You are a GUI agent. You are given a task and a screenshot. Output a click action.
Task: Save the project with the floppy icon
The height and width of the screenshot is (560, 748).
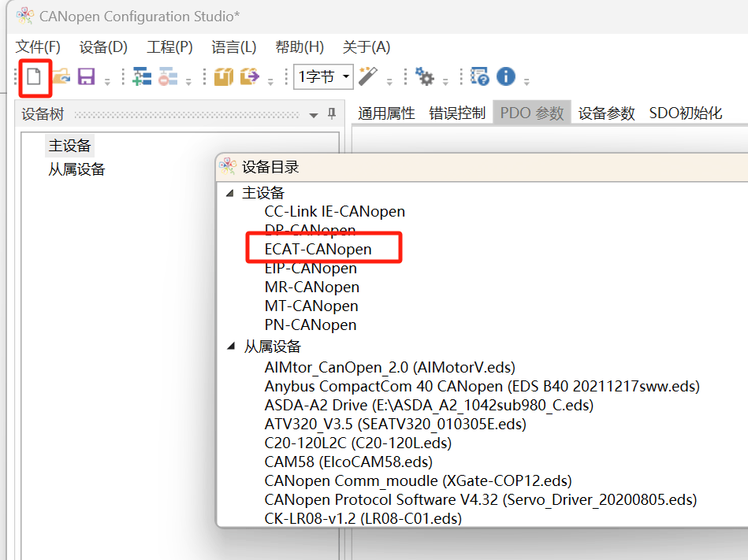(86, 76)
